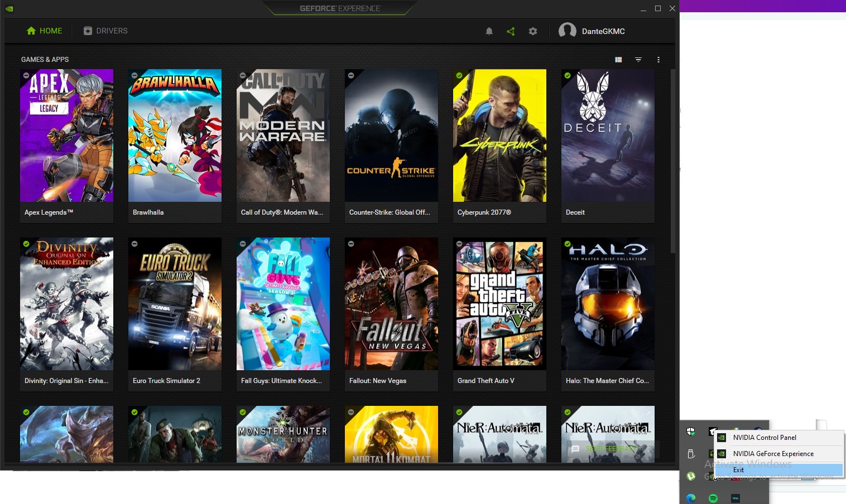
Task: Switch to the DRIVERS tab
Action: [x=105, y=31]
